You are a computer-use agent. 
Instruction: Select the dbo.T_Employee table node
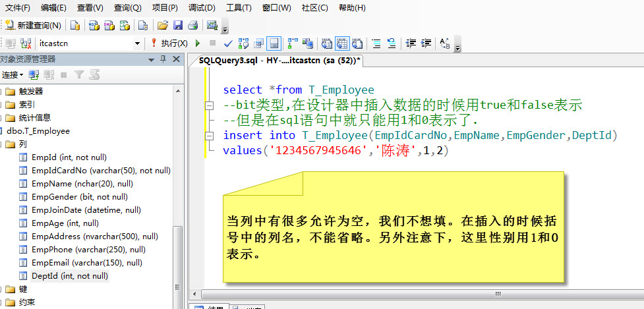[38, 131]
